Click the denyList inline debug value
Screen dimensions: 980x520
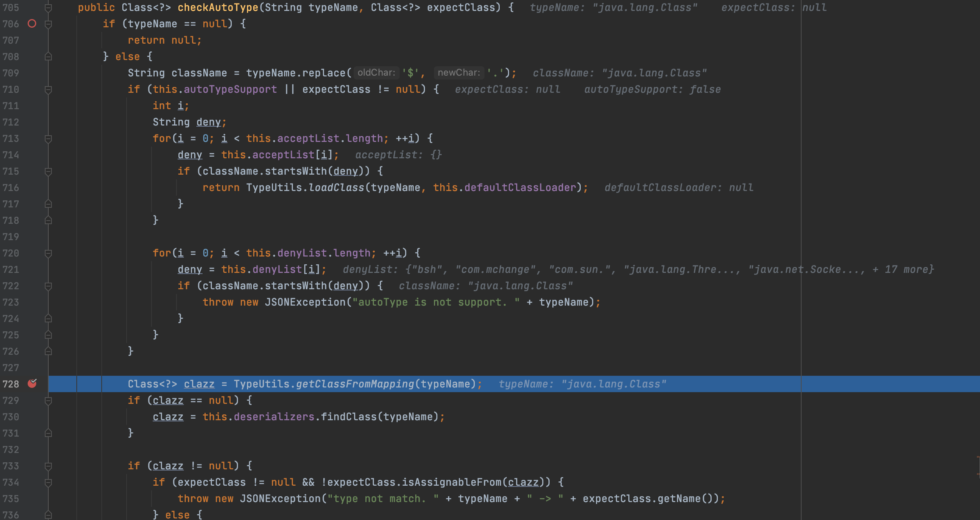click(x=638, y=269)
